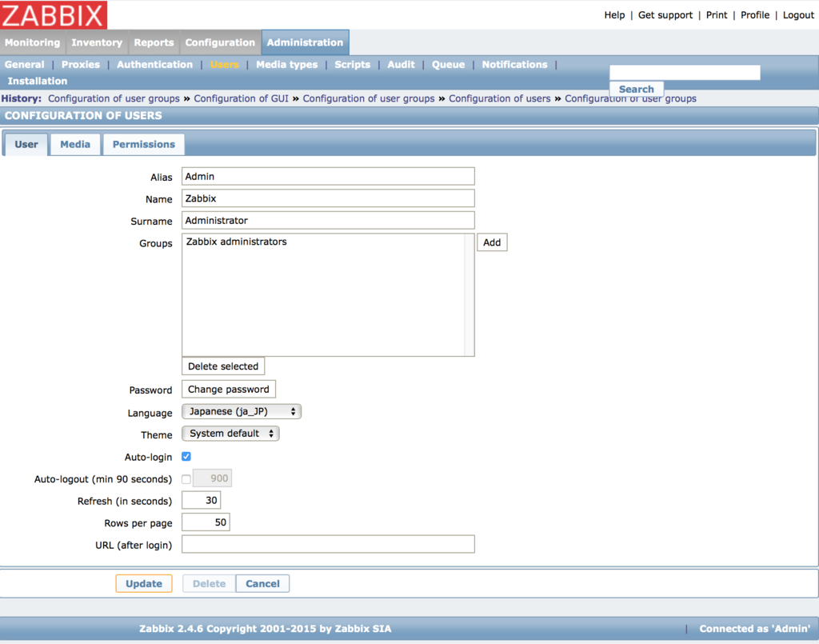Viewport: 819px width, 644px height.
Task: Open the Language dropdown
Action: (x=242, y=411)
